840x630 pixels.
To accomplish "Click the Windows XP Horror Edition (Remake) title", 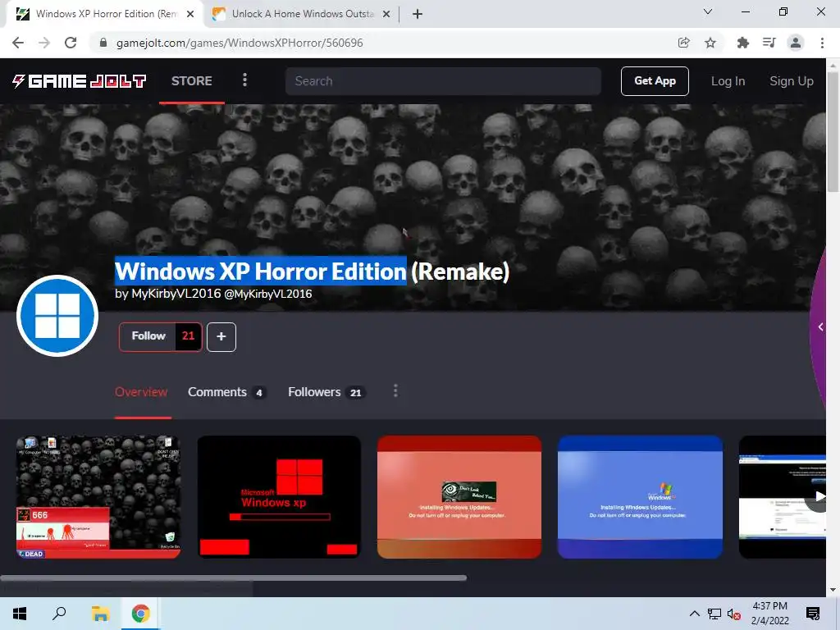I will [312, 271].
